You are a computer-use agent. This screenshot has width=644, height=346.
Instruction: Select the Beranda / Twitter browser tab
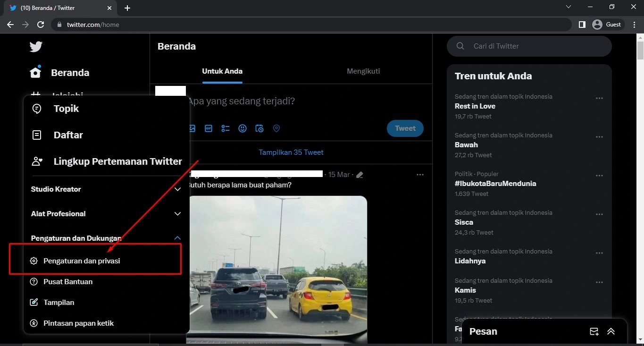pos(61,8)
